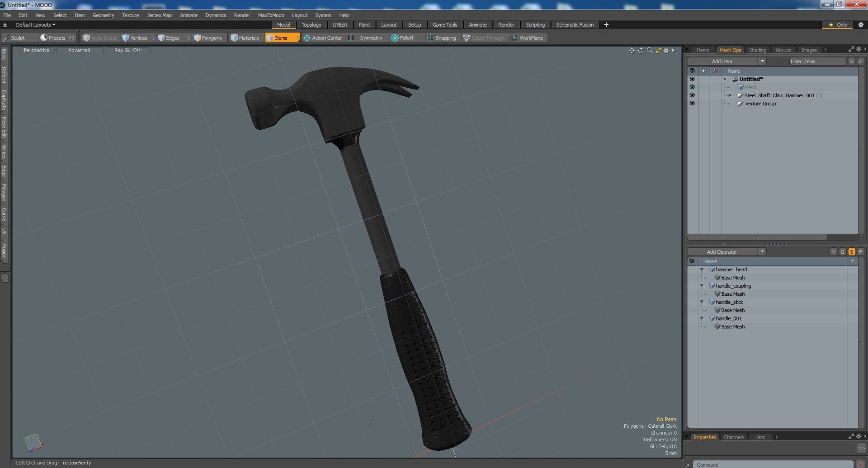This screenshot has width=868, height=468.
Task: Click the axis gizmo in viewport corner
Action: (33, 443)
